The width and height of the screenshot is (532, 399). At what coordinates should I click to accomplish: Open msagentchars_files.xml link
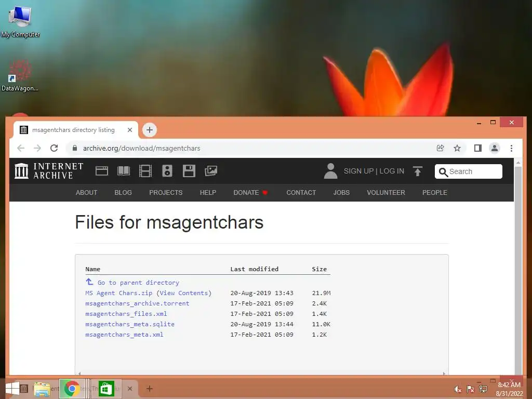pyautogui.click(x=126, y=314)
